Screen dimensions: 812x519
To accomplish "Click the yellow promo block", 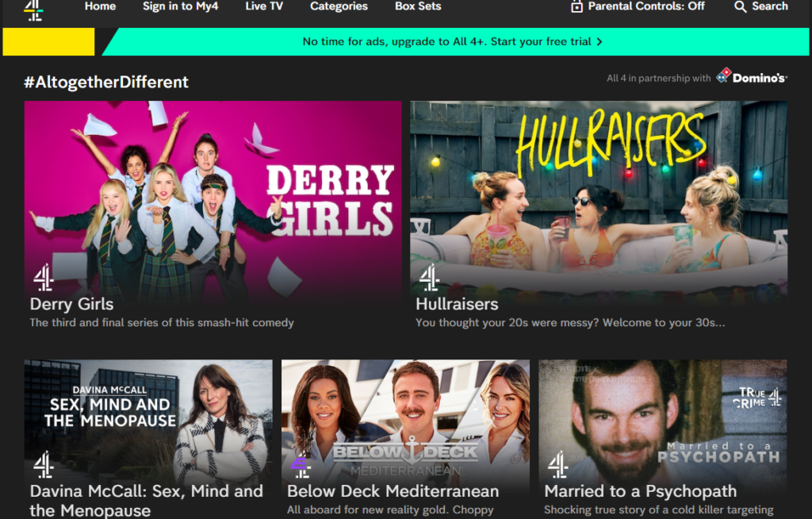I will click(x=48, y=41).
